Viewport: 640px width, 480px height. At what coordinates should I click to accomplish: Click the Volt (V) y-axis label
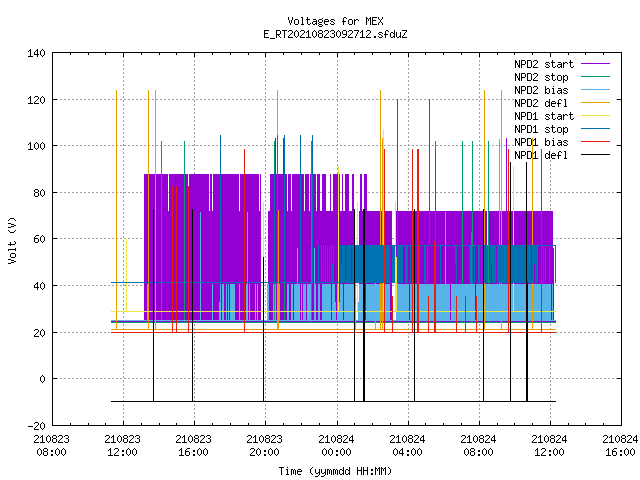pos(12,240)
